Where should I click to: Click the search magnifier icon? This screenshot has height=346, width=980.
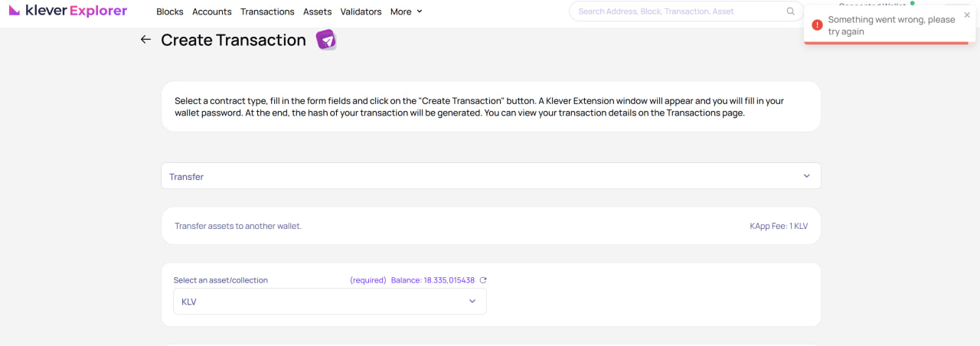point(790,11)
